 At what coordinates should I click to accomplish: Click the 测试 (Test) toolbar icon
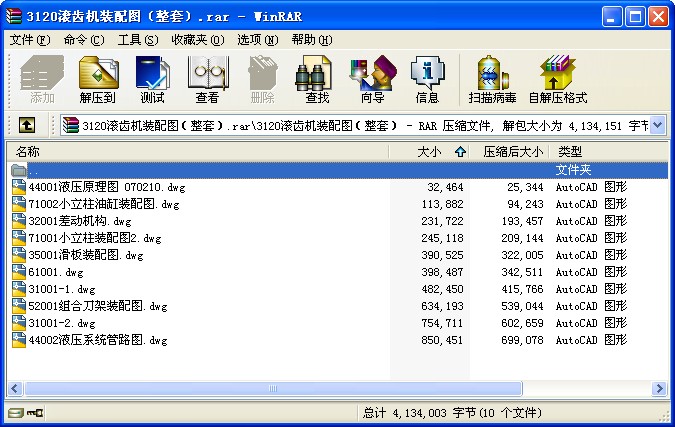(152, 80)
